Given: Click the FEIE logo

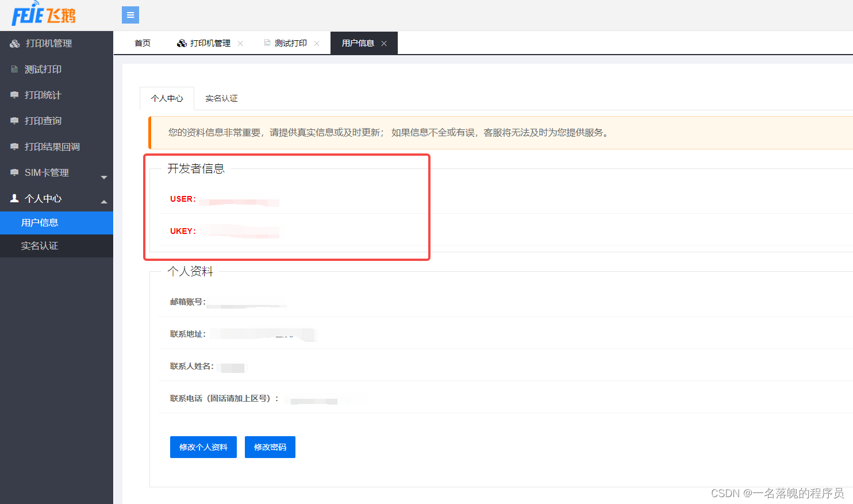Looking at the screenshot, I should tap(44, 14).
